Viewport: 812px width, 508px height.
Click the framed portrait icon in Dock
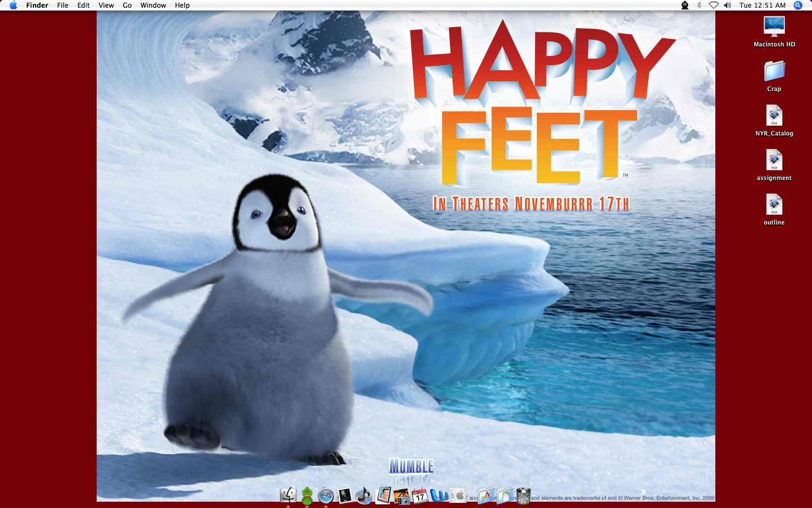pos(383,495)
